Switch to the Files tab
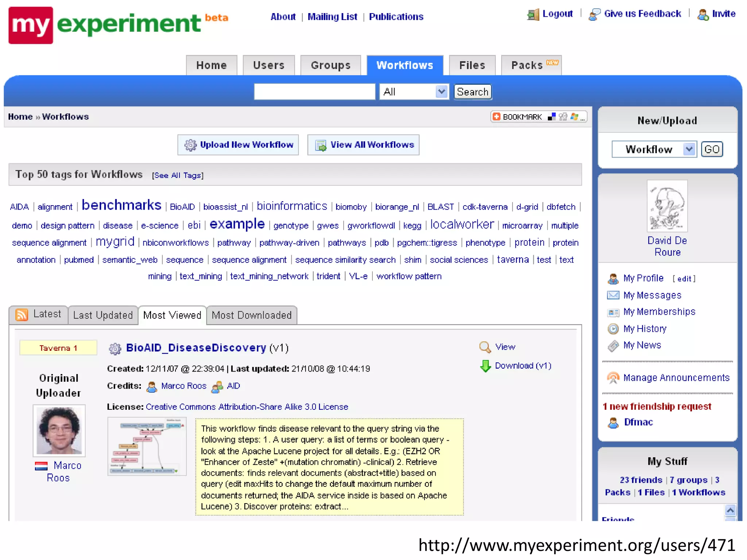Image resolution: width=747 pixels, height=560 pixels. click(x=472, y=65)
